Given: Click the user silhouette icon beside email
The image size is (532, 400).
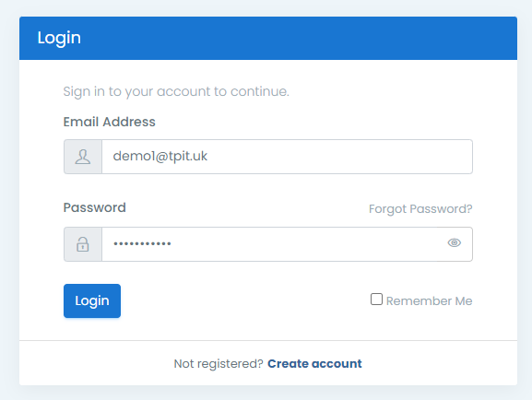Looking at the screenshot, I should (83, 157).
